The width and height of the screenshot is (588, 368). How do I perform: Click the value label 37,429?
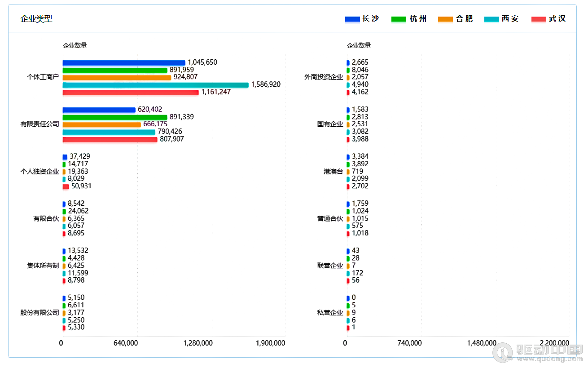click(80, 156)
